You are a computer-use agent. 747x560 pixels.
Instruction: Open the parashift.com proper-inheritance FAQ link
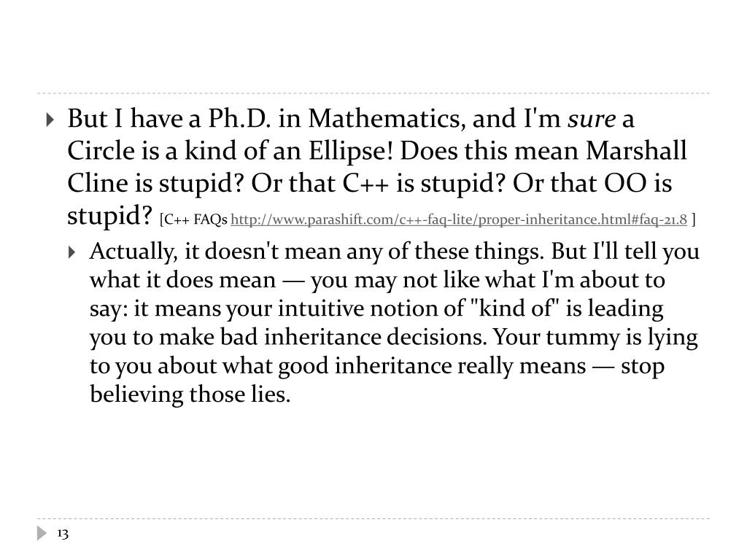(459, 219)
